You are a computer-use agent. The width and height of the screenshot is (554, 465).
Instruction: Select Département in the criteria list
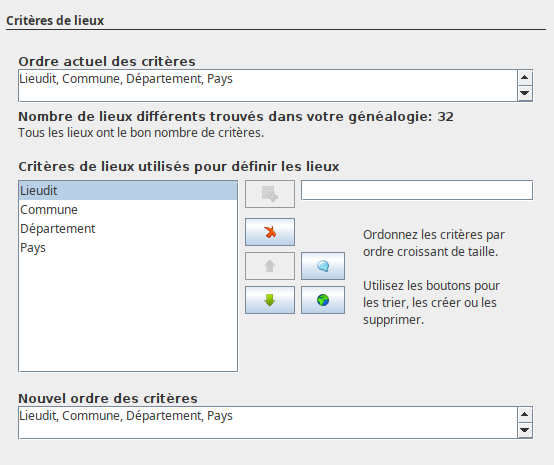click(x=128, y=229)
